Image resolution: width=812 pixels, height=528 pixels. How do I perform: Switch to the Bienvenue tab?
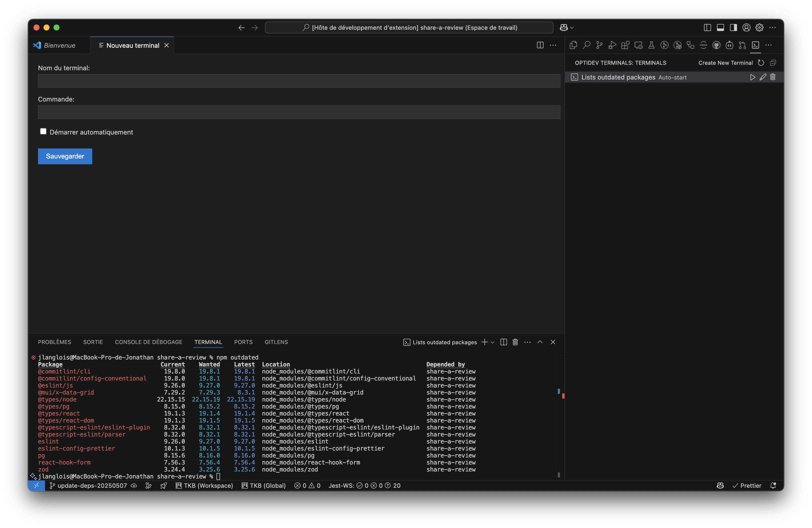coord(59,45)
